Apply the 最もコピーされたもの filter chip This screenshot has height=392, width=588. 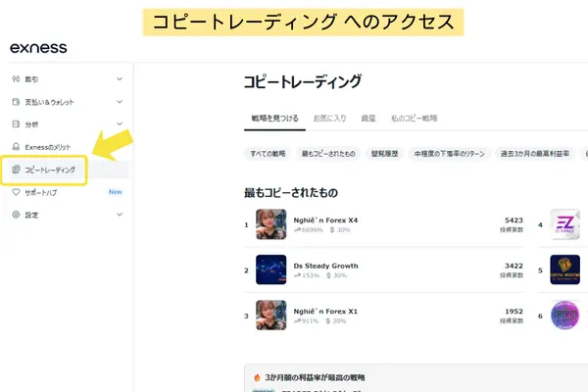coord(328,154)
